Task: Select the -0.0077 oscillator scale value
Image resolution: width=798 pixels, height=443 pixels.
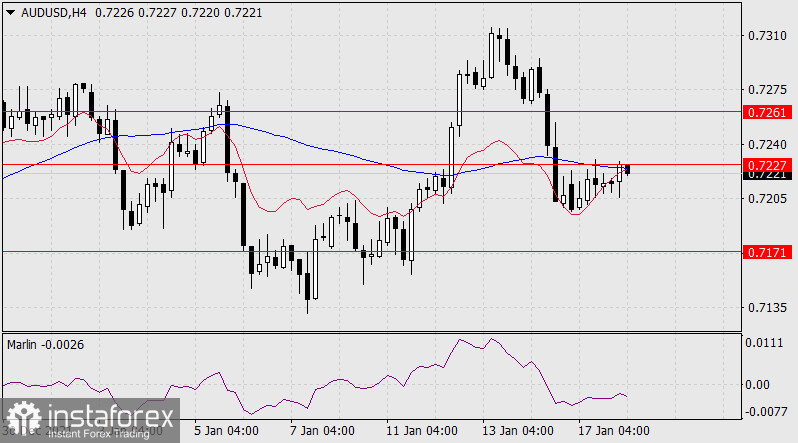Action: click(x=765, y=411)
